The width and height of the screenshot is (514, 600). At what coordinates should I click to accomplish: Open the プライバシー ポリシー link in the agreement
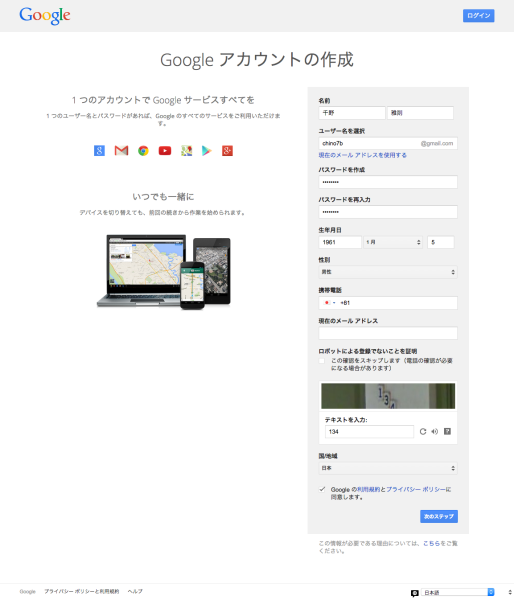tap(416, 489)
